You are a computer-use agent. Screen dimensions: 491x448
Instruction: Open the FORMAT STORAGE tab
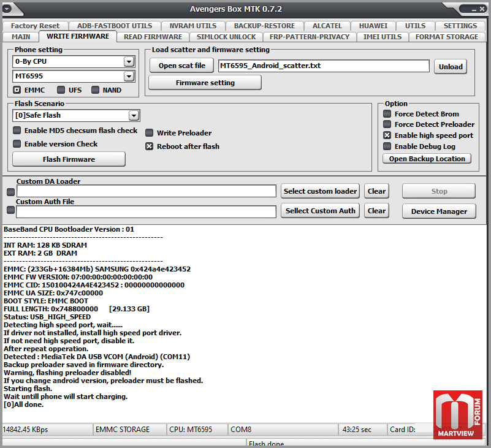tap(446, 37)
